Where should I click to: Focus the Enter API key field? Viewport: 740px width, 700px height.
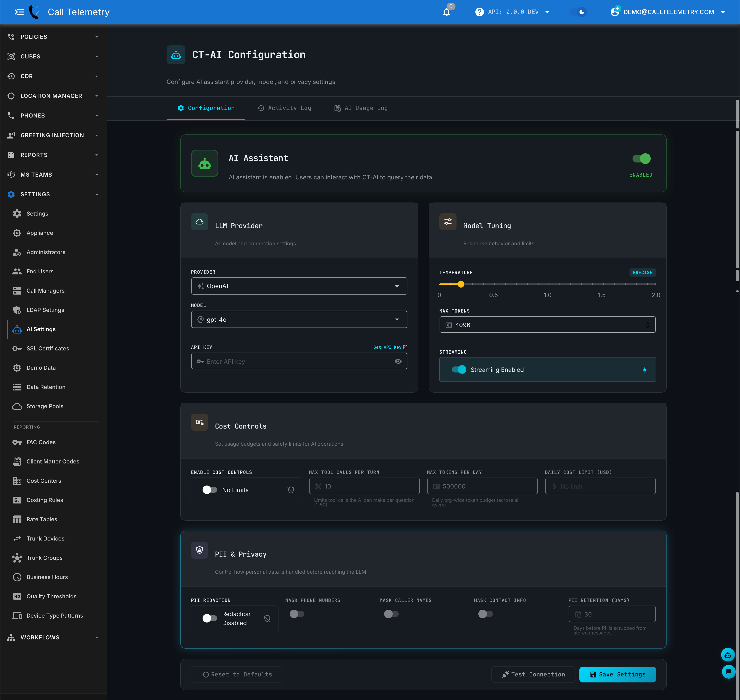click(299, 361)
